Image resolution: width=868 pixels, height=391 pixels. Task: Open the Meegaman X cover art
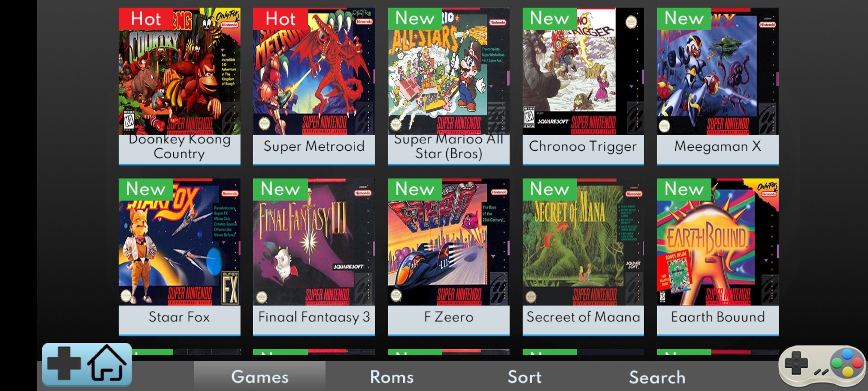coord(718,71)
